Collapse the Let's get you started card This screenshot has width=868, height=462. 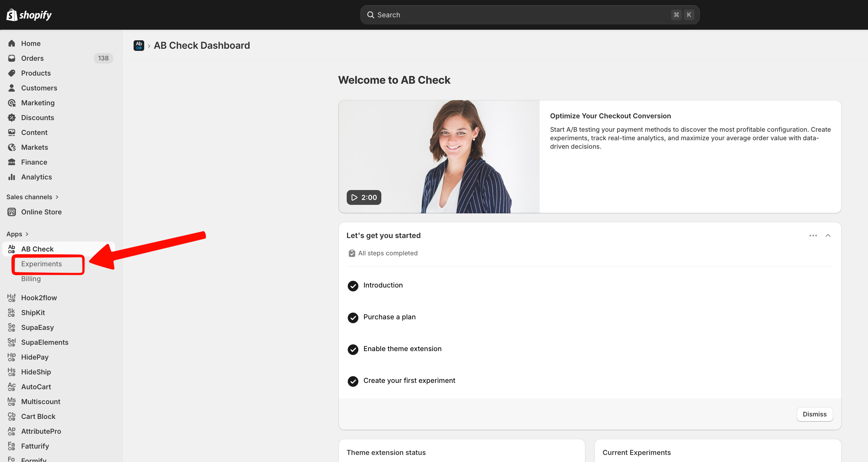(828, 236)
